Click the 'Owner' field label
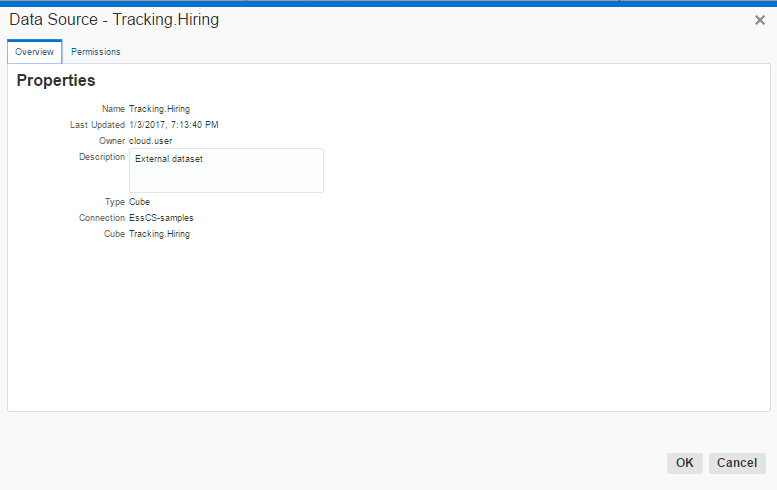Image resolution: width=777 pixels, height=490 pixels. (x=111, y=141)
